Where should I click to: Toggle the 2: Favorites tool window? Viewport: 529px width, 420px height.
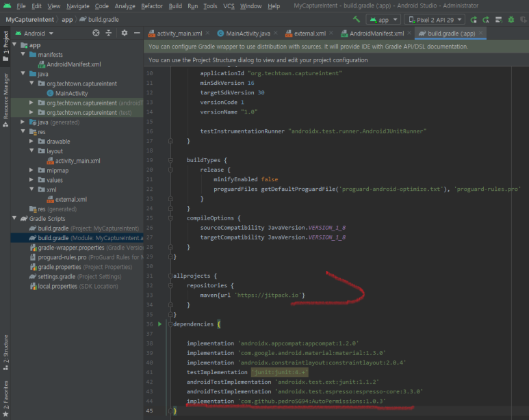point(5,399)
